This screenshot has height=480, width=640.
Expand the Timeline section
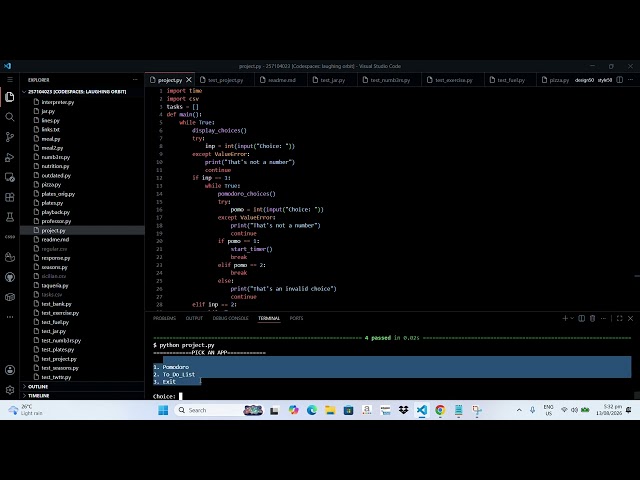[82, 396]
